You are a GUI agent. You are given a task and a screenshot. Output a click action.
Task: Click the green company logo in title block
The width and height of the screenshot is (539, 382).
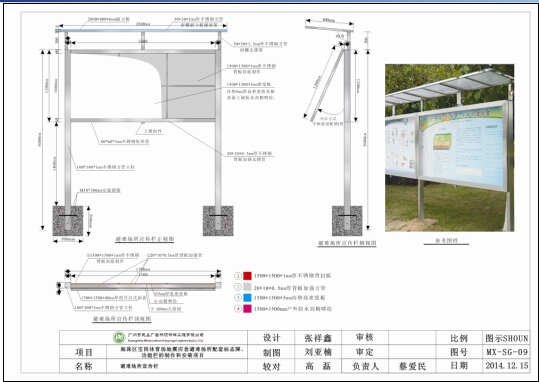[x=119, y=337]
